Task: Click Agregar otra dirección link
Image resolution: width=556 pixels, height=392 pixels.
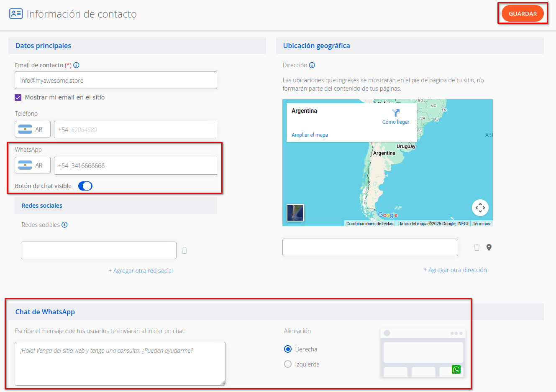Action: tap(455, 270)
